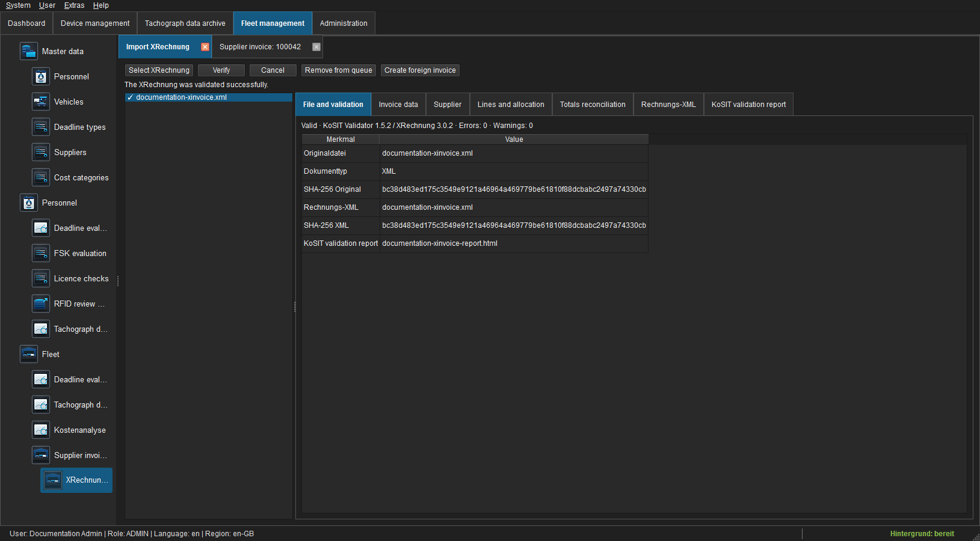
Task: Click the Select XRechnung button
Action: pyautogui.click(x=159, y=70)
